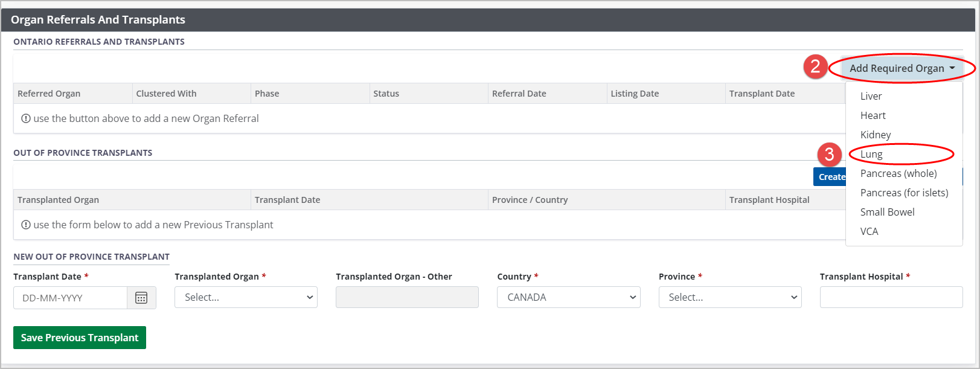Pick Pancreas (for islets) from the menu
Viewport: 980px width, 369px height.
(904, 193)
